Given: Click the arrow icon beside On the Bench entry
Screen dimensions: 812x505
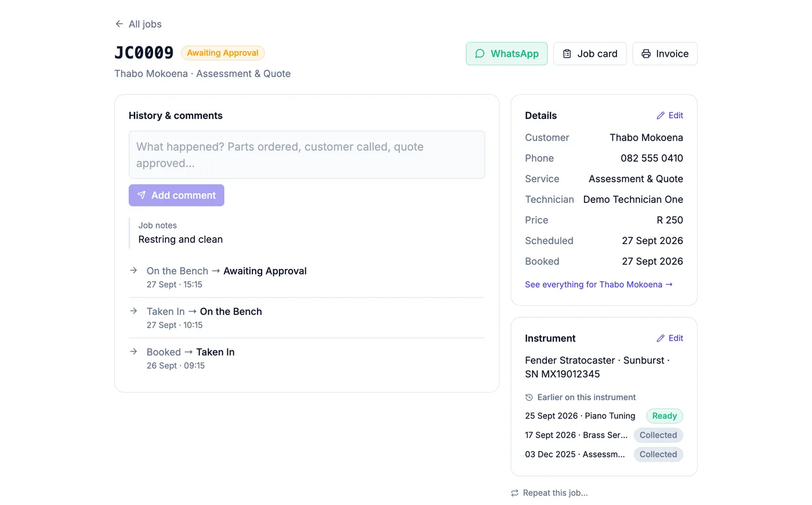Looking at the screenshot, I should click(133, 270).
